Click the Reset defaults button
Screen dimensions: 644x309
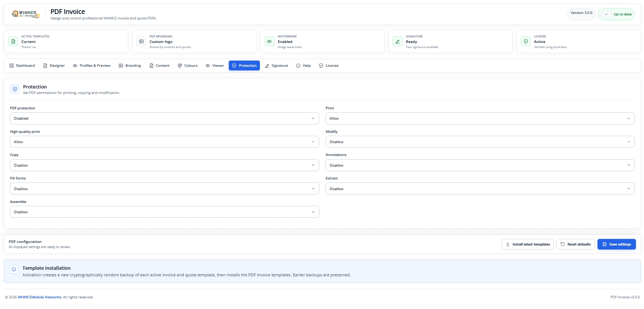coord(575,244)
